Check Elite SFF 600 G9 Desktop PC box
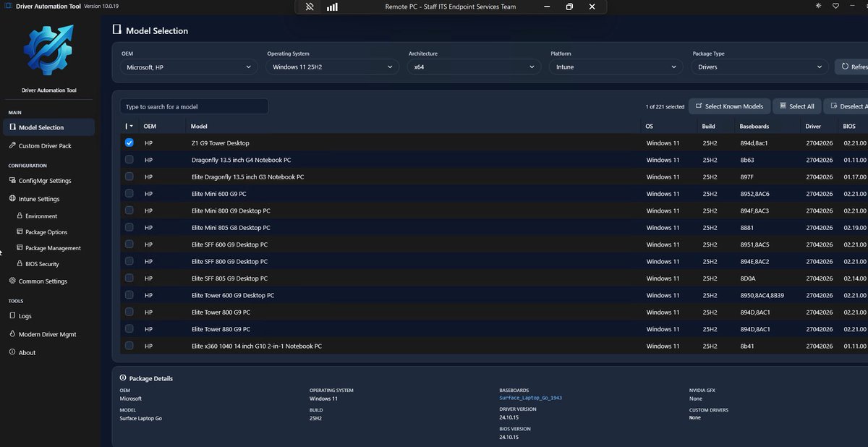The width and height of the screenshot is (868, 447). tap(129, 244)
